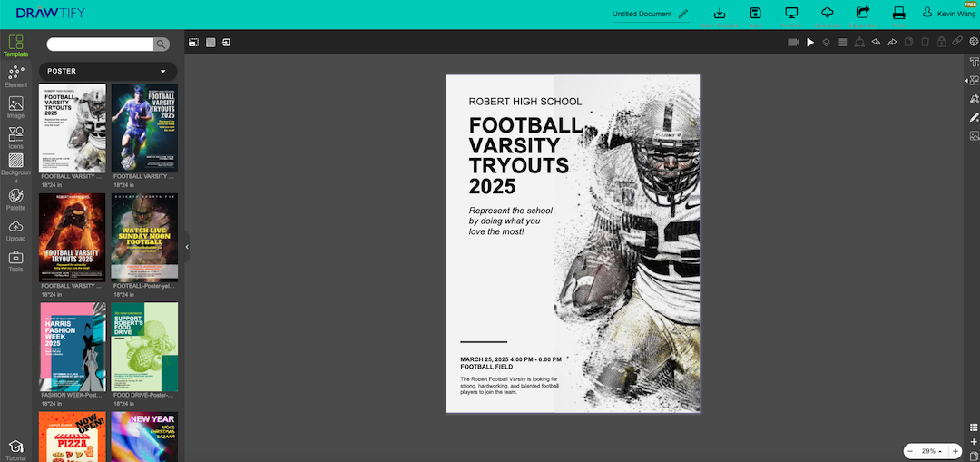Open the Background panel
980x462 pixels.
pos(15,167)
